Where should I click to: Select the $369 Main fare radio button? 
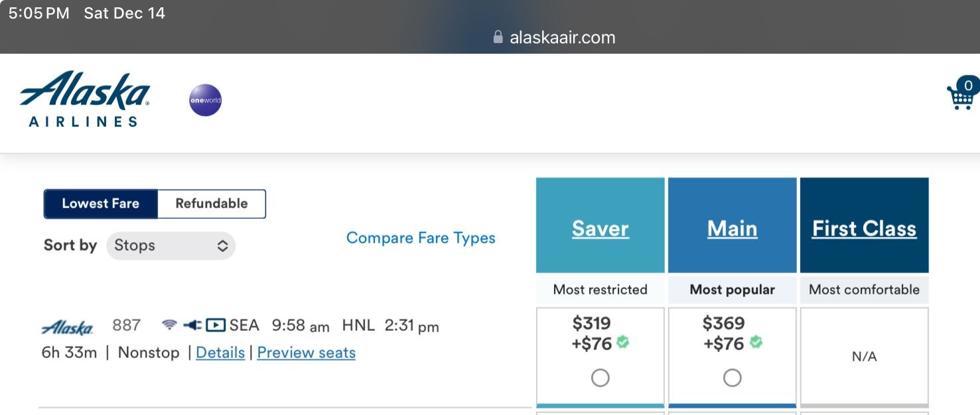[x=732, y=378]
